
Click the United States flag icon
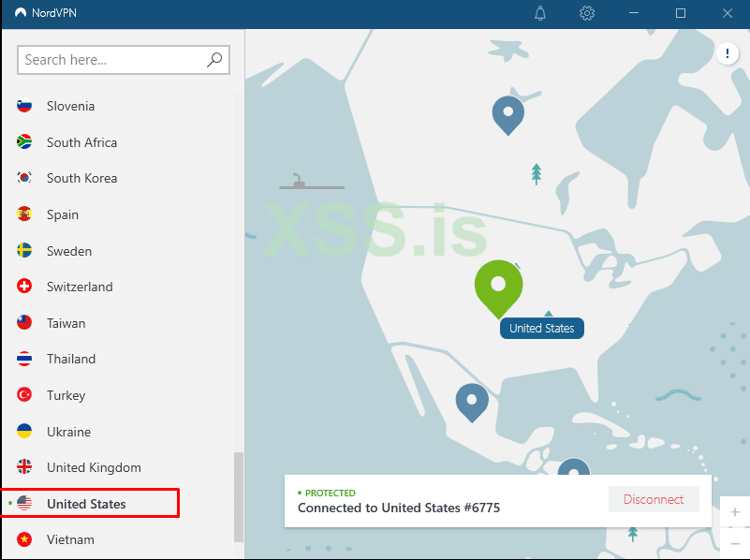[24, 503]
